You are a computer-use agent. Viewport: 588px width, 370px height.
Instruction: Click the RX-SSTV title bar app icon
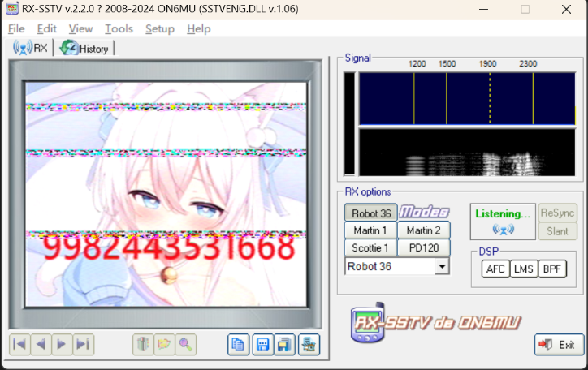(12, 9)
